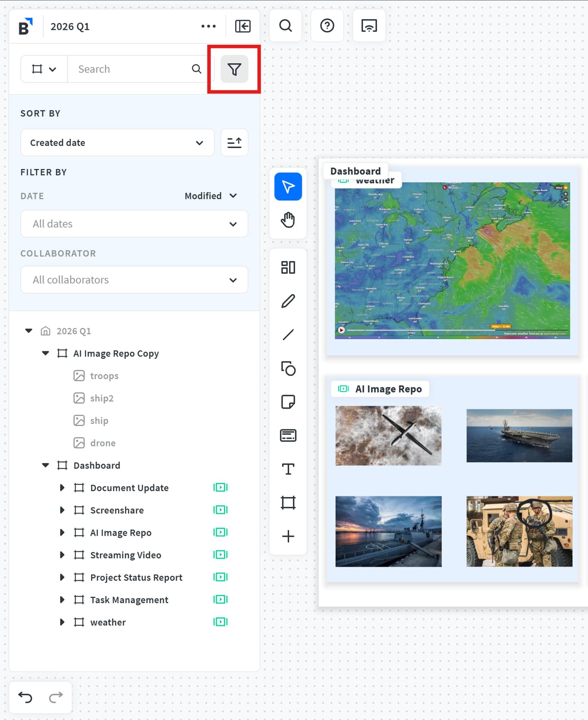Open the workspace search magnifier button
The width and height of the screenshot is (588, 720).
point(286,25)
